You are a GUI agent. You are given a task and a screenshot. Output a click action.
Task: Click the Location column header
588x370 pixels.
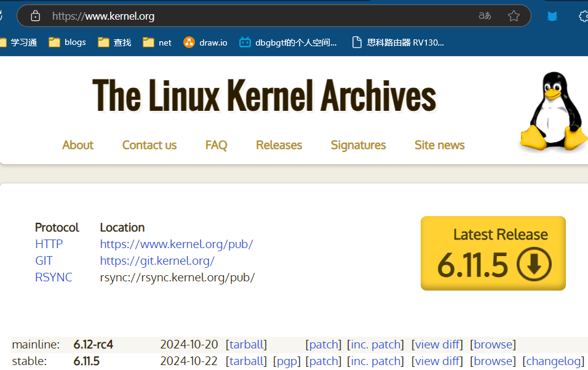pos(122,227)
